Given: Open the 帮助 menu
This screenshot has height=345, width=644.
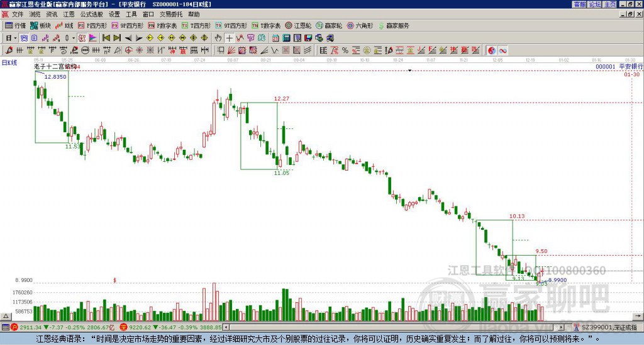Looking at the screenshot, I should pos(194,14).
